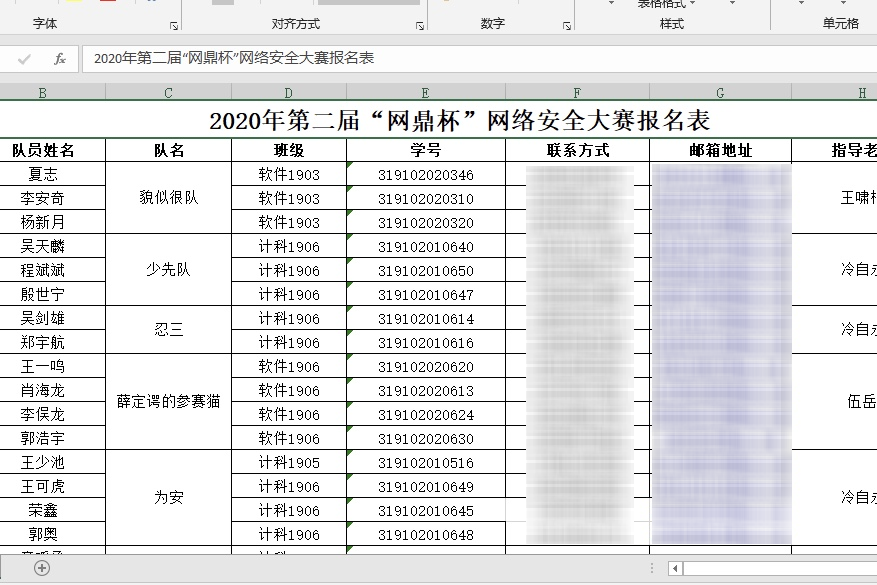Select column E header
Image resolution: width=877 pixels, height=585 pixels.
coord(424,90)
